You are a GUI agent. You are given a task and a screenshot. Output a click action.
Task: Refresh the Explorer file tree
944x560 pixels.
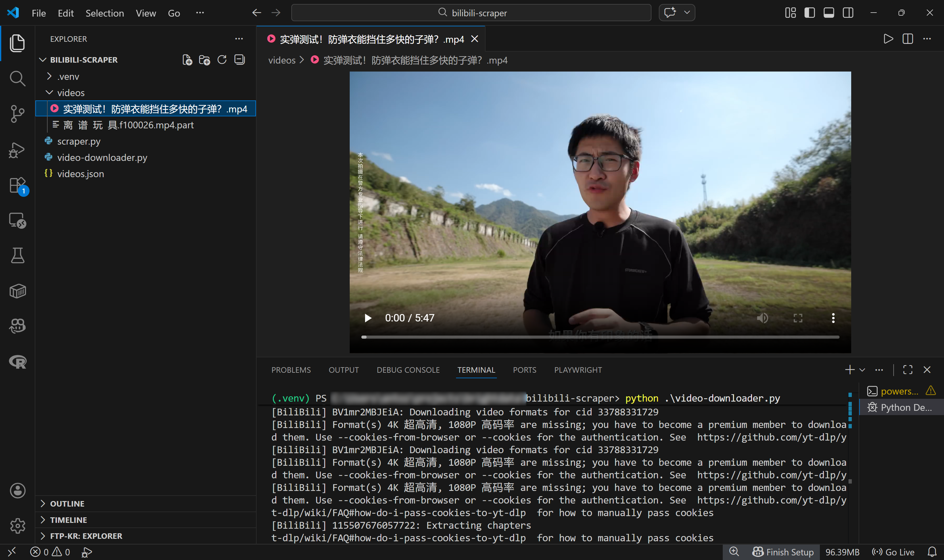coord(222,60)
